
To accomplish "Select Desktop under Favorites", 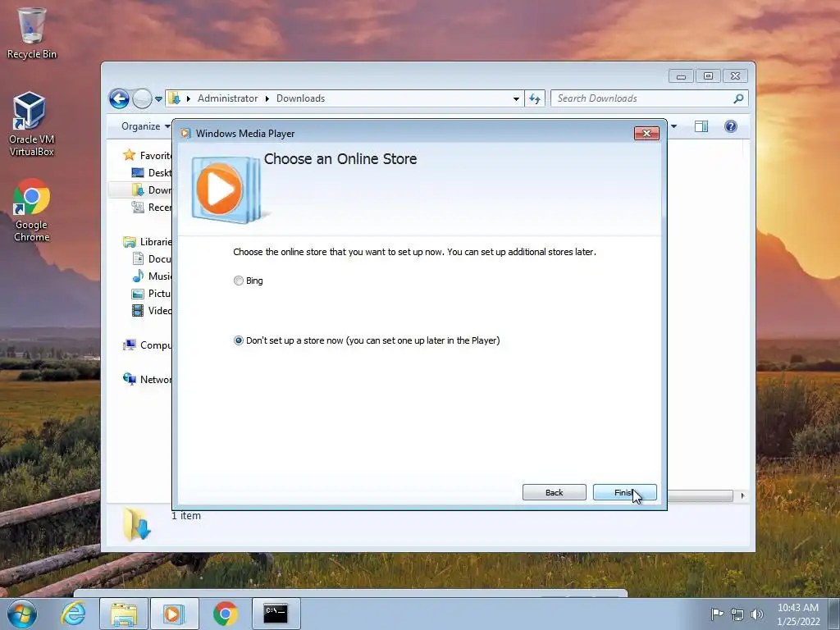I will (152, 172).
